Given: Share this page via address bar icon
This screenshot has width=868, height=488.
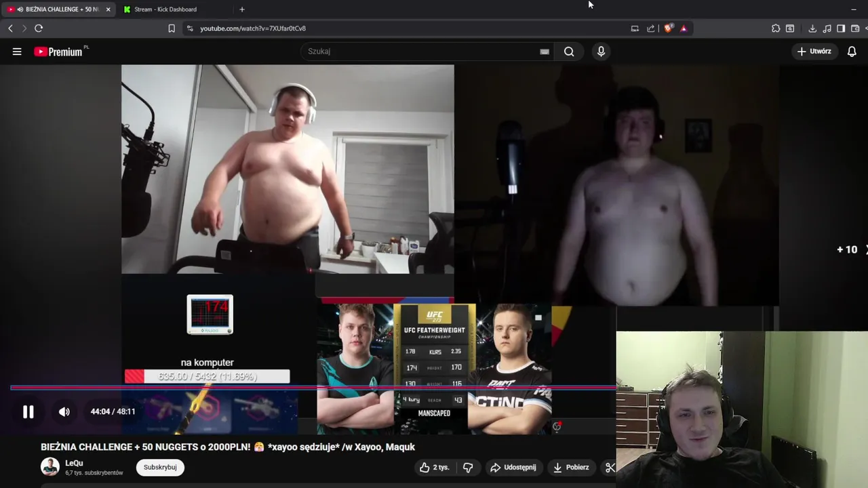Looking at the screenshot, I should 651,28.
